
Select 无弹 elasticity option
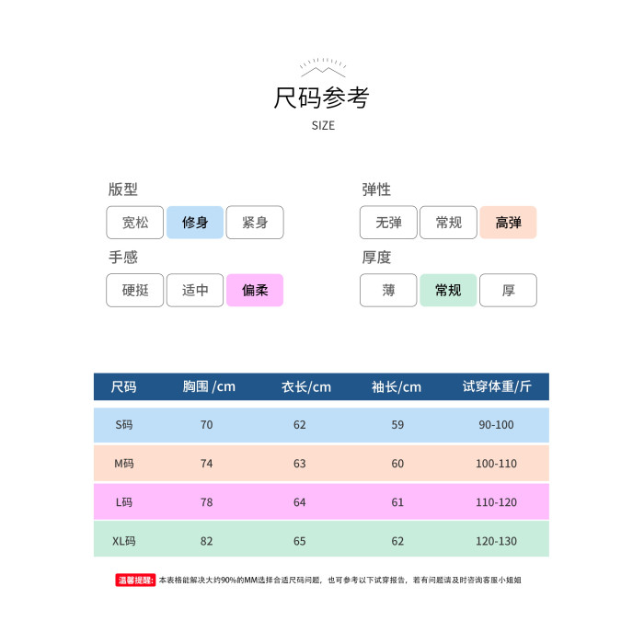pos(388,223)
